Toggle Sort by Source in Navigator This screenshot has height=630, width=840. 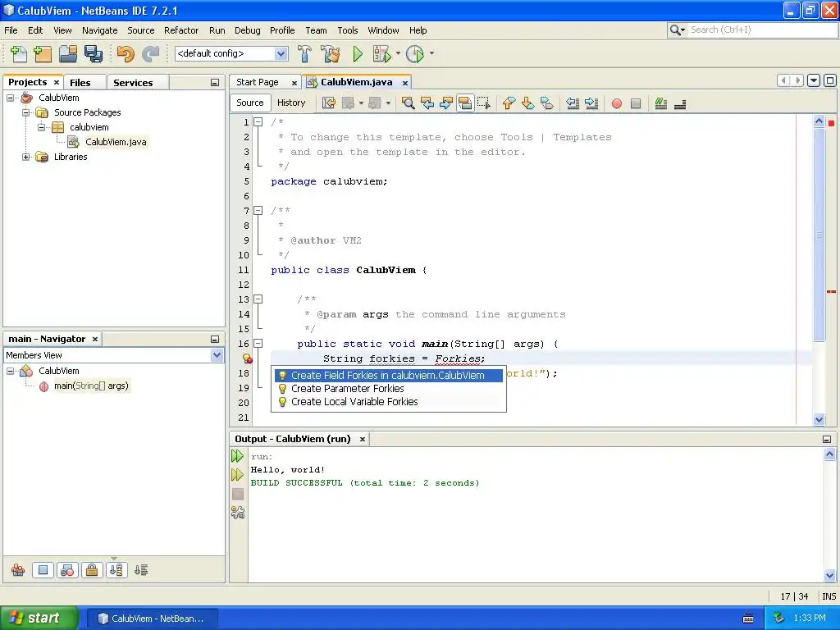click(141, 570)
